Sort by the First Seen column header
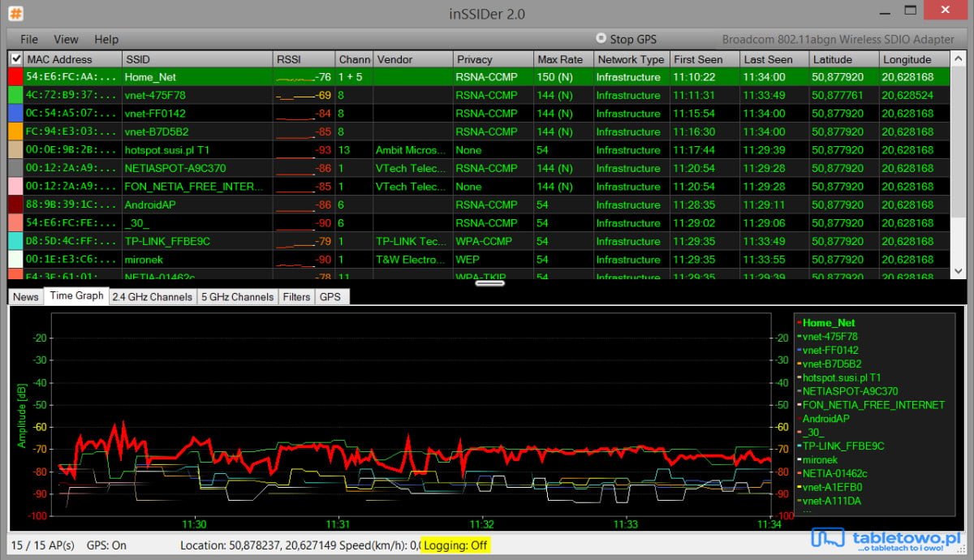Viewport: 974px width, 560px height. point(705,59)
